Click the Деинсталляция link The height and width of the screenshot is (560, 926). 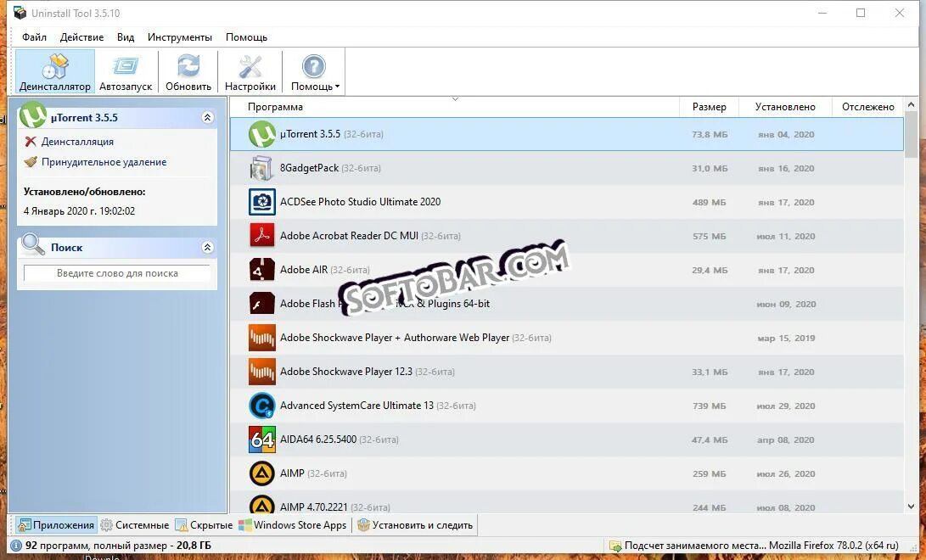77,142
